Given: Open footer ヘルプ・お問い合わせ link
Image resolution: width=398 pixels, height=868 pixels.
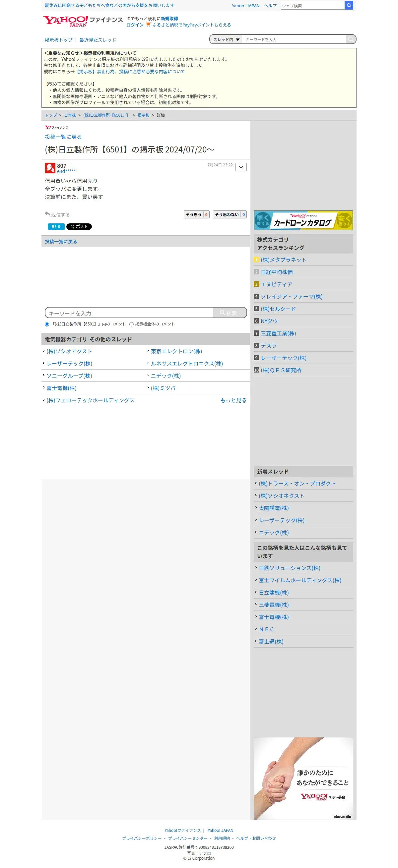Looking at the screenshot, I should pos(256,839).
